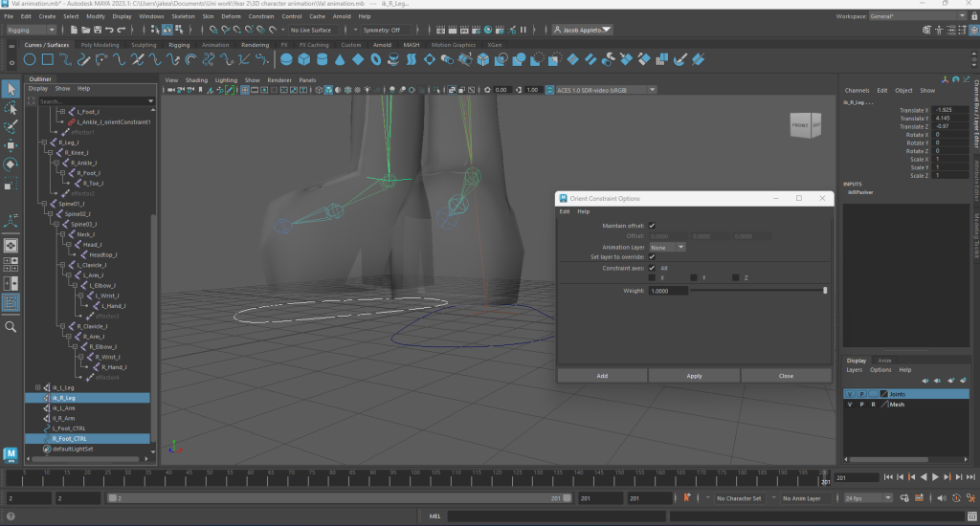The height and width of the screenshot is (526, 980).
Task: Click the polygon cube shelf icon
Action: [303, 59]
